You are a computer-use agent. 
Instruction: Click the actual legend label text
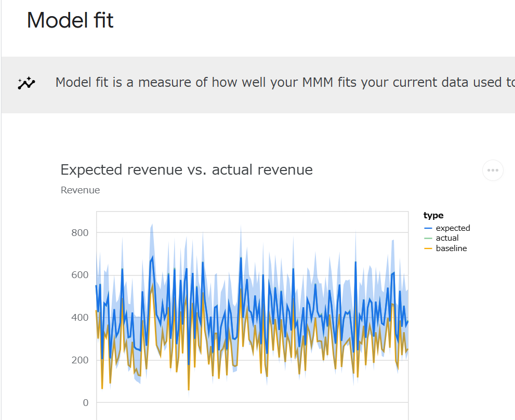(447, 238)
